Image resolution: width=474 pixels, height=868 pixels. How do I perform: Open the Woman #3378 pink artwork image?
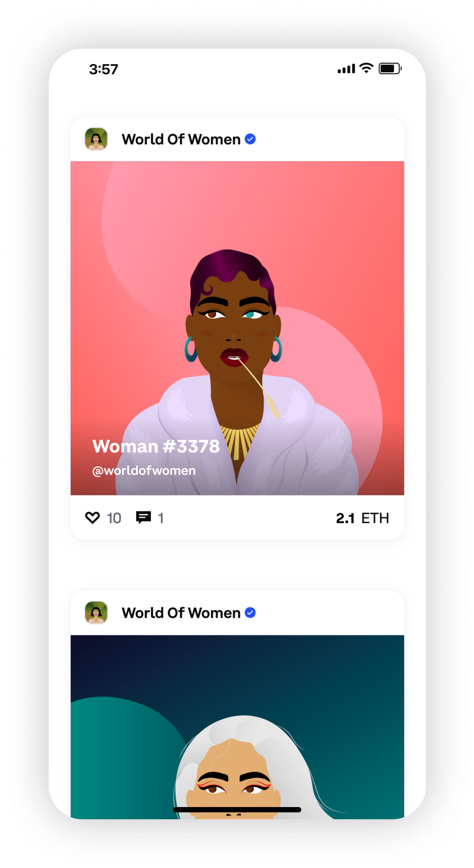coord(237,328)
